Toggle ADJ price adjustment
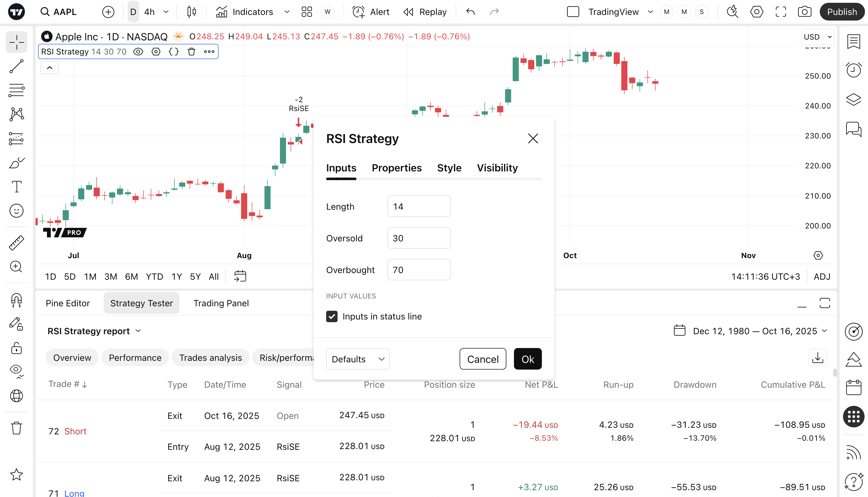This screenshot has width=868, height=497. (822, 276)
